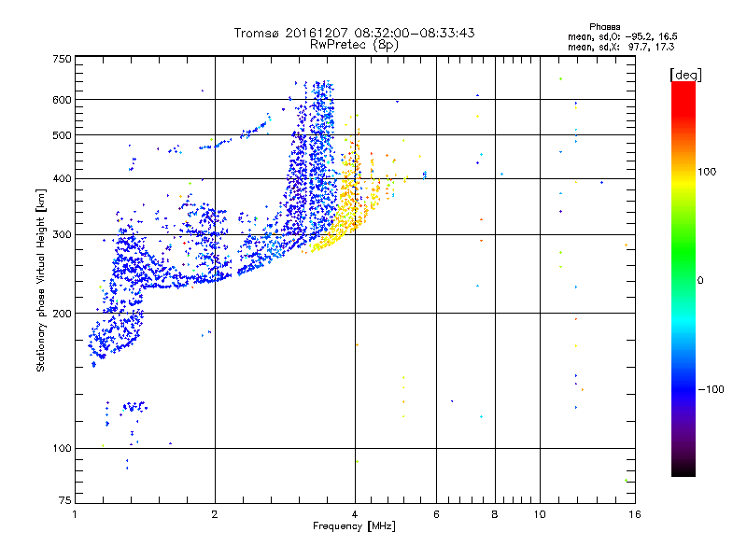Click the y-axis tick label '100'

(x=62, y=448)
